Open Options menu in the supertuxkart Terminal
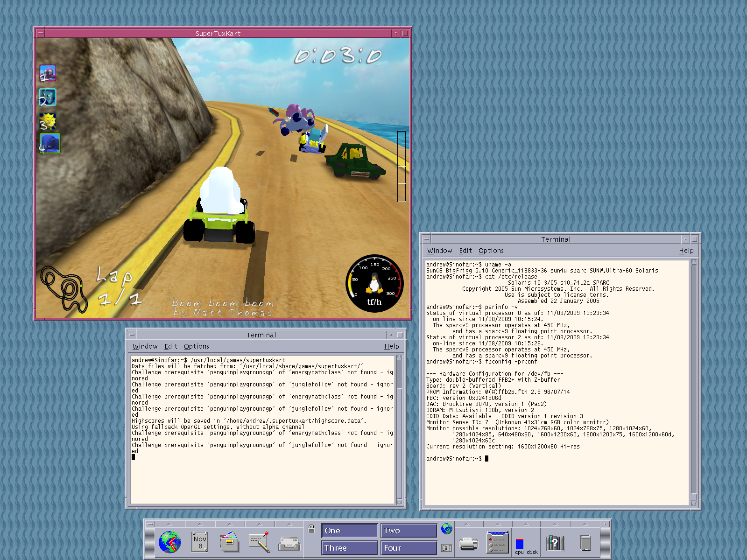747x560 pixels. click(196, 346)
